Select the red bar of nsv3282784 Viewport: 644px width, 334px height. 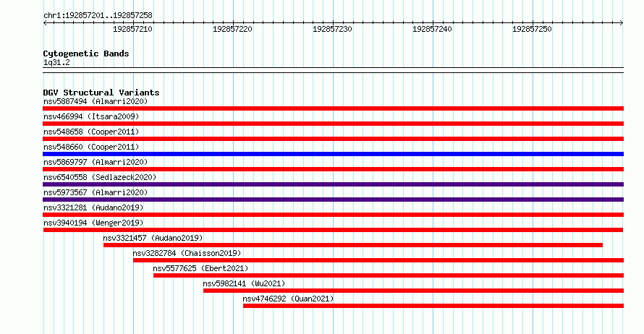[x=378, y=260]
